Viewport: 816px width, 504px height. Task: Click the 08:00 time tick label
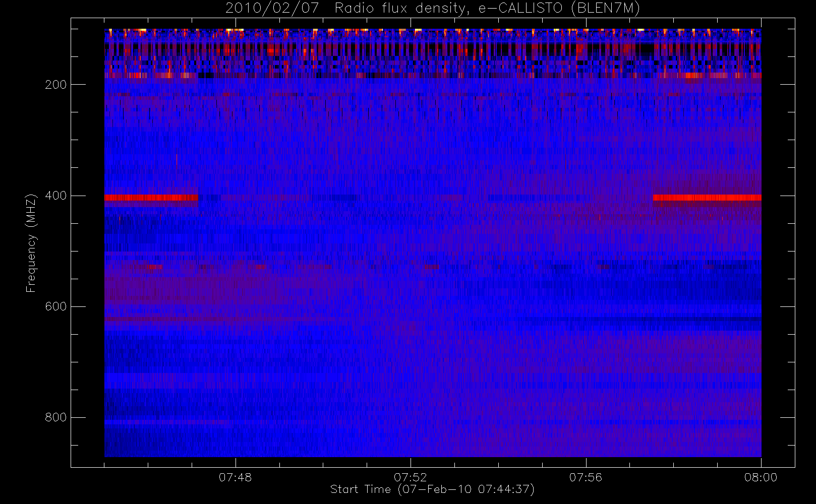coord(761,477)
